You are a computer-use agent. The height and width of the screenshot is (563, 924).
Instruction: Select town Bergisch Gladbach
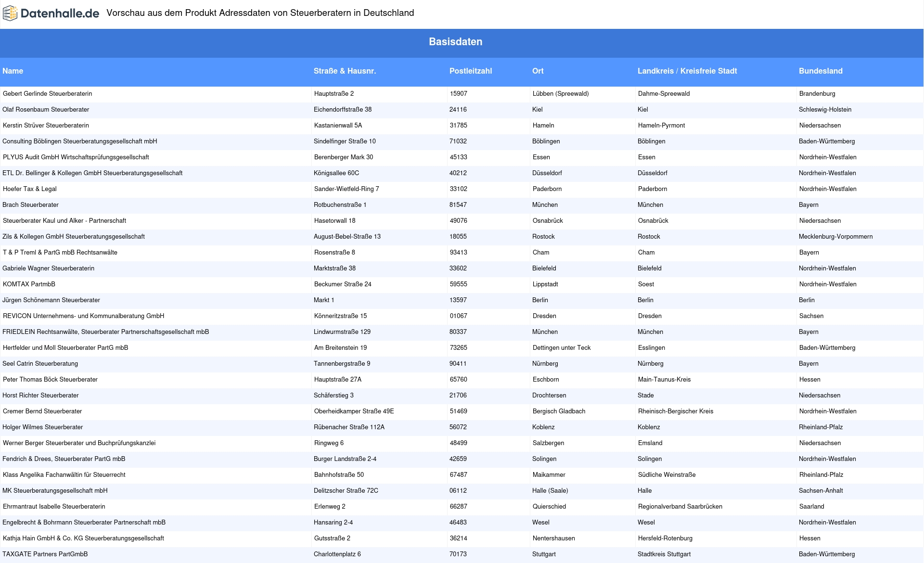(559, 411)
